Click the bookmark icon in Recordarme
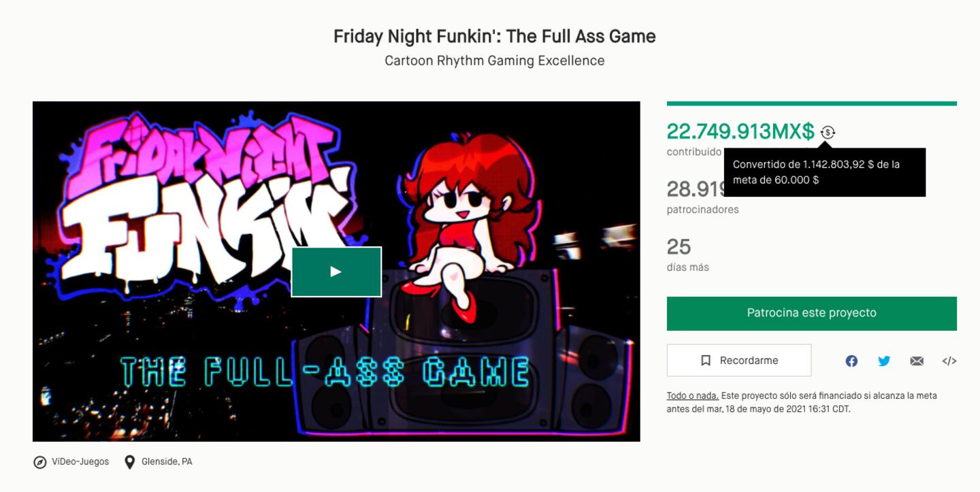This screenshot has height=492, width=980. (706, 361)
